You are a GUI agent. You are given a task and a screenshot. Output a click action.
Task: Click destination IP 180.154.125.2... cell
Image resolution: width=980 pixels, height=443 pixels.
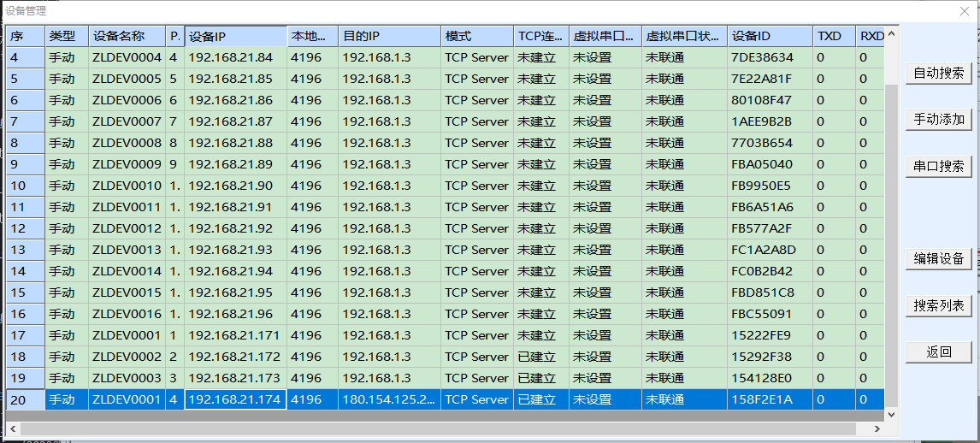(x=389, y=400)
